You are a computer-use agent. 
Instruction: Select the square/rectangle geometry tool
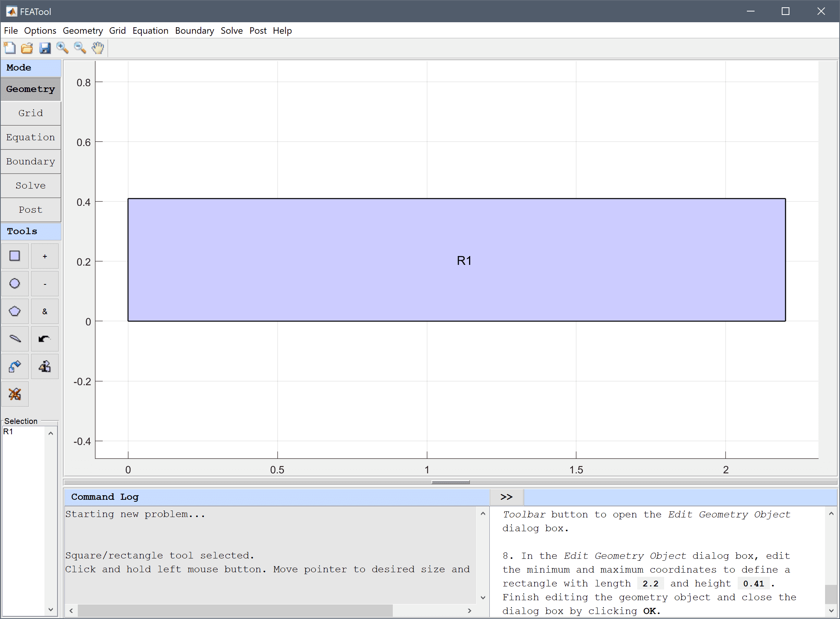pos(15,256)
